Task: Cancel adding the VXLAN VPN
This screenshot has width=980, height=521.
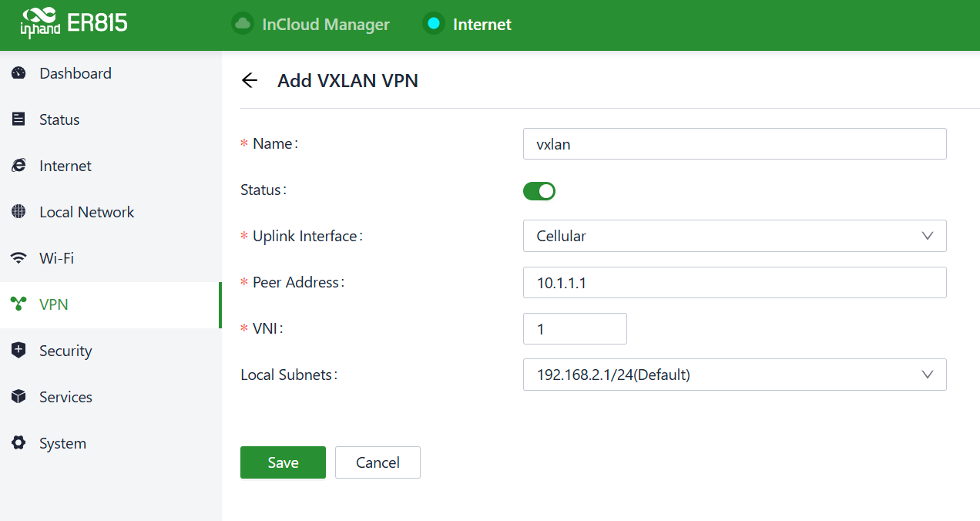Action: (x=378, y=462)
